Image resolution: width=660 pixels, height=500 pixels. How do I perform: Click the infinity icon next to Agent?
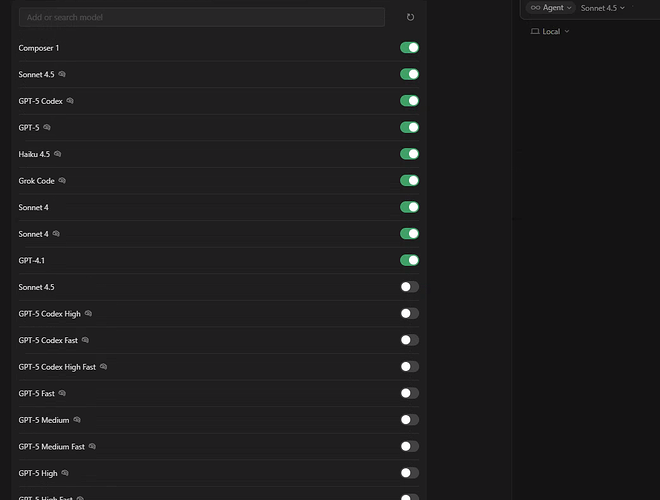535,8
